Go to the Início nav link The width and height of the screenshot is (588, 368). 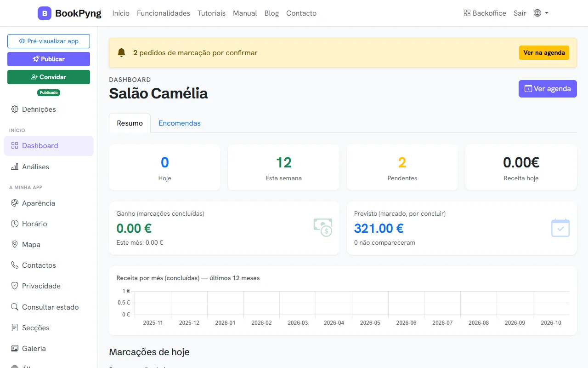(x=121, y=13)
